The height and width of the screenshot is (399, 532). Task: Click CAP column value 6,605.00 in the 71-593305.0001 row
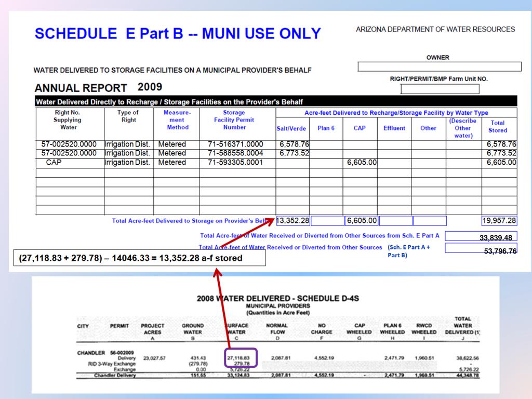coord(362,162)
